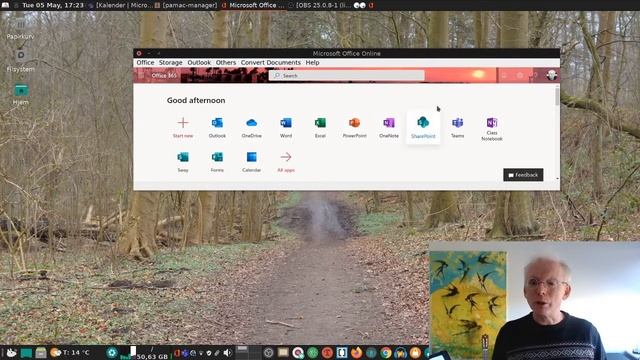This screenshot has height=360, width=640.
Task: Open the SharePoint app tile
Action: tap(423, 127)
